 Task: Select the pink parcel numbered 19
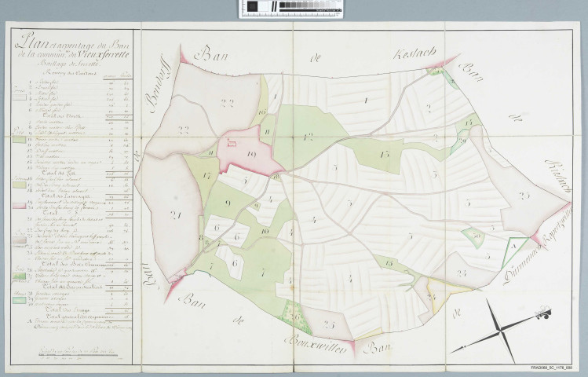click(x=251, y=154)
